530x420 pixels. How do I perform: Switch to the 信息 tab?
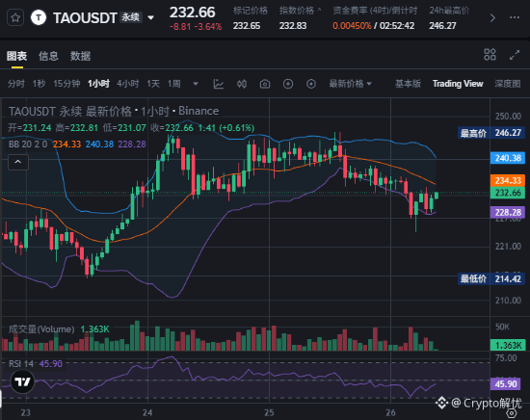point(48,56)
